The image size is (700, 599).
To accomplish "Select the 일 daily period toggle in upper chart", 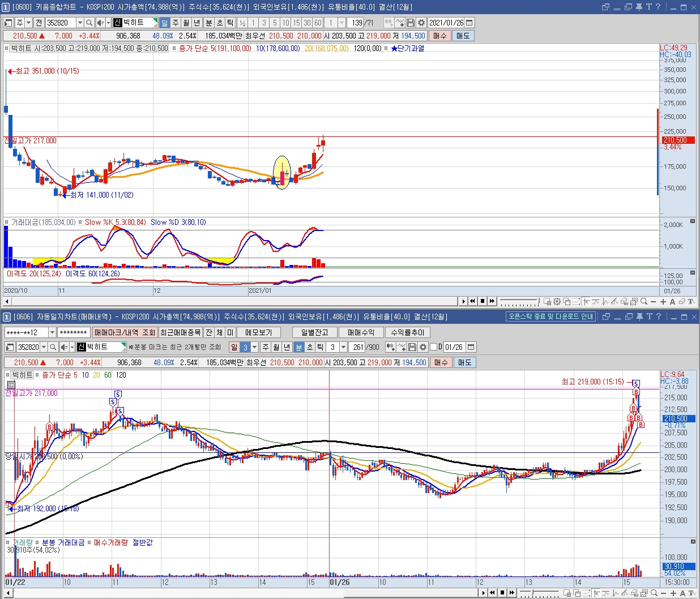I will (164, 23).
